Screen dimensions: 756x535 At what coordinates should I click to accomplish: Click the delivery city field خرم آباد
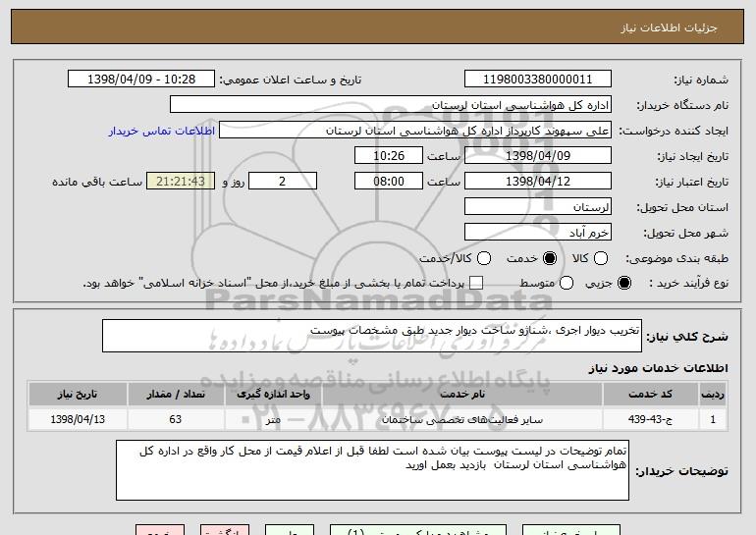[x=538, y=233]
